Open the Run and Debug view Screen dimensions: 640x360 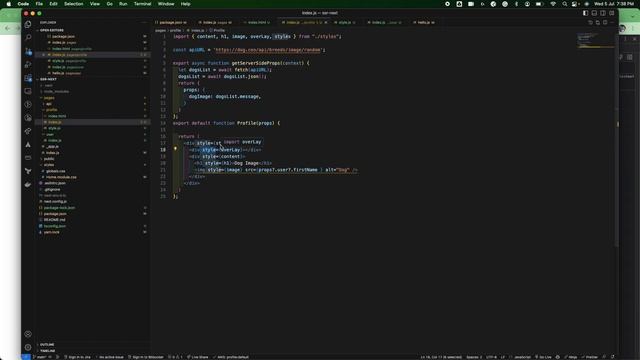pyautogui.click(x=28, y=64)
